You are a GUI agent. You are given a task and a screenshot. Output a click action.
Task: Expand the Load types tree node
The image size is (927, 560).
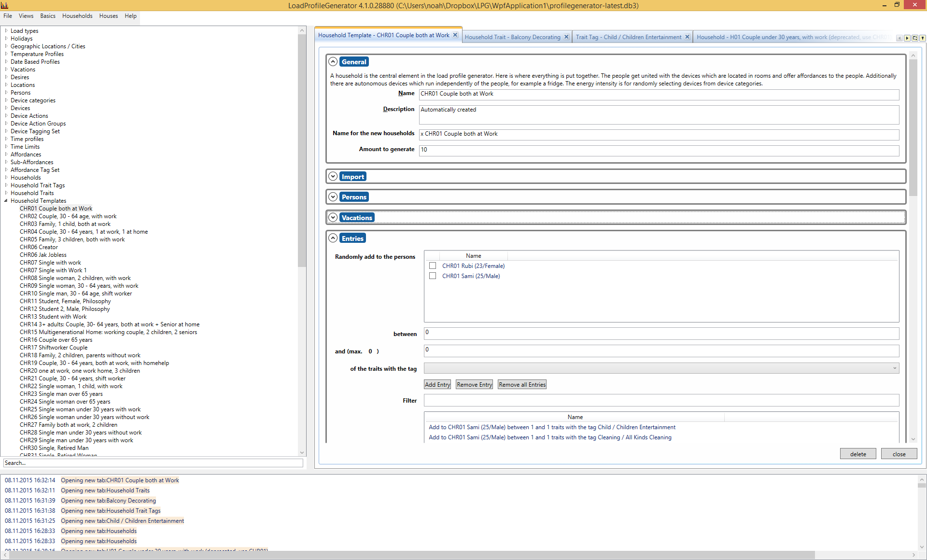pos(6,31)
